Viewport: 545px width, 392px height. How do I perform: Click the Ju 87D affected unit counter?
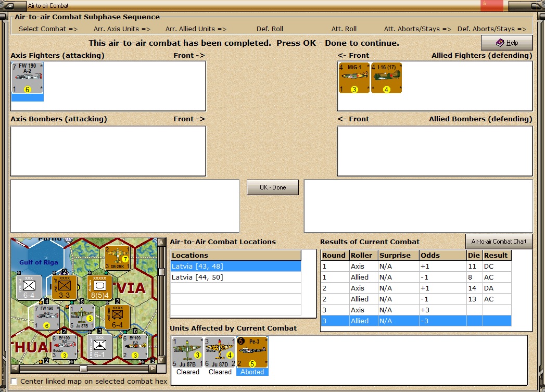220,352
